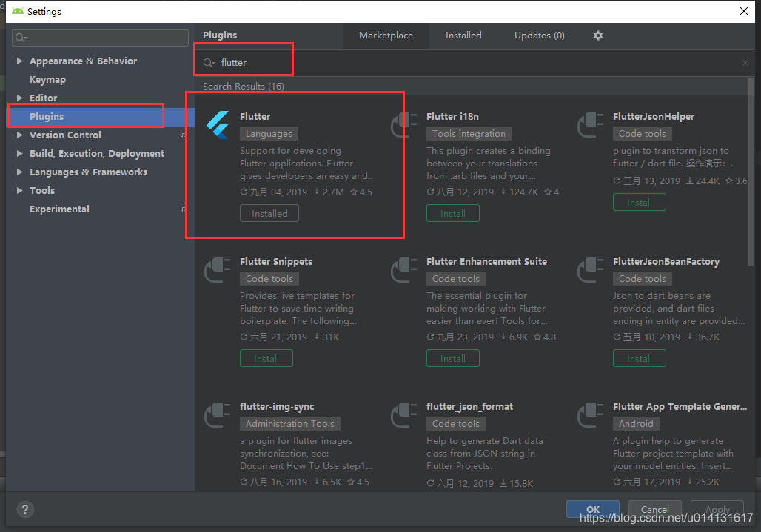Open the Updates (0) tab
This screenshot has height=532, width=761.
539,36
